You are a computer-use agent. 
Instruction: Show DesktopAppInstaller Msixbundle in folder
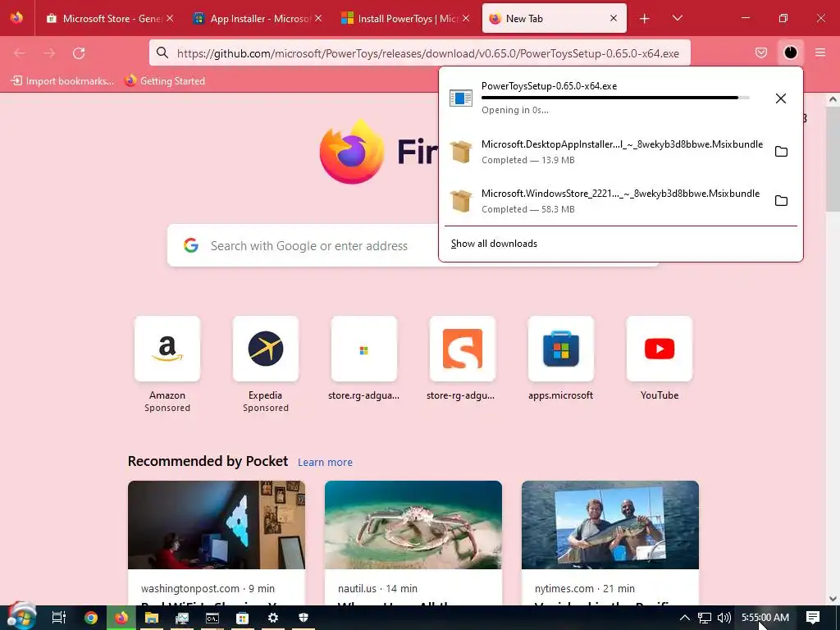click(781, 152)
